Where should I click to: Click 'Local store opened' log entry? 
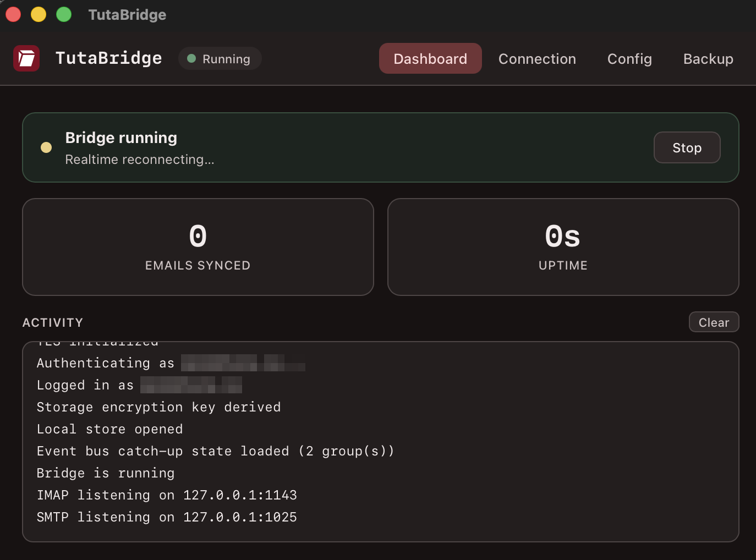tap(109, 429)
